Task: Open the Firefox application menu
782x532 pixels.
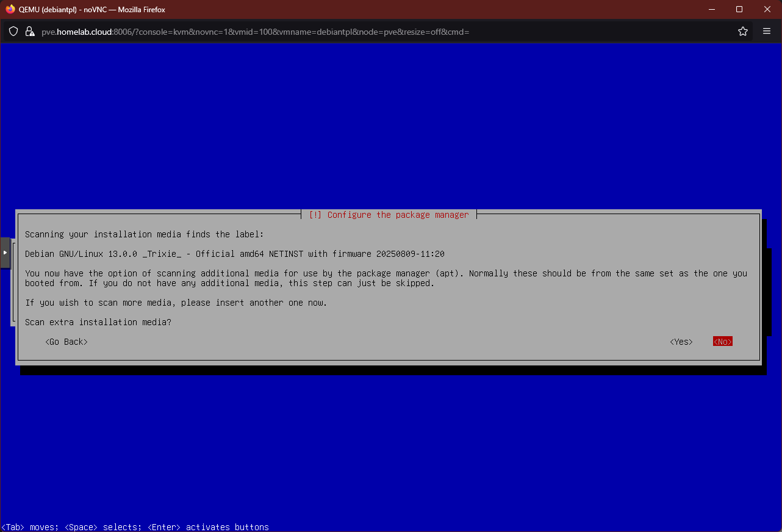Action: coord(767,31)
